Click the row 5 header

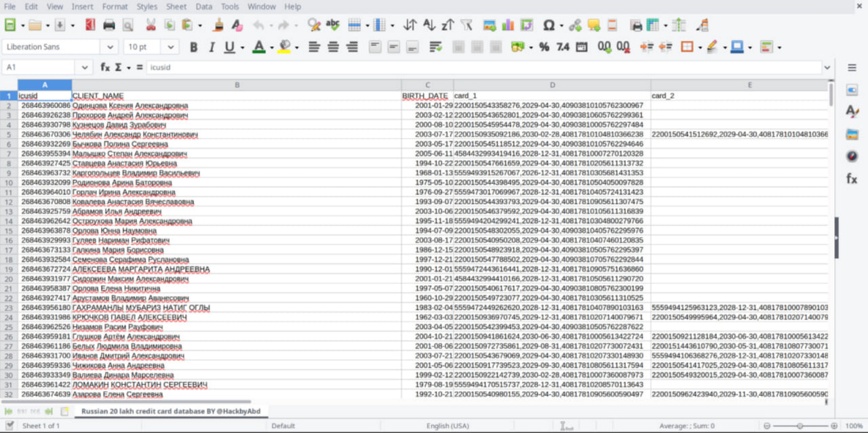point(9,134)
